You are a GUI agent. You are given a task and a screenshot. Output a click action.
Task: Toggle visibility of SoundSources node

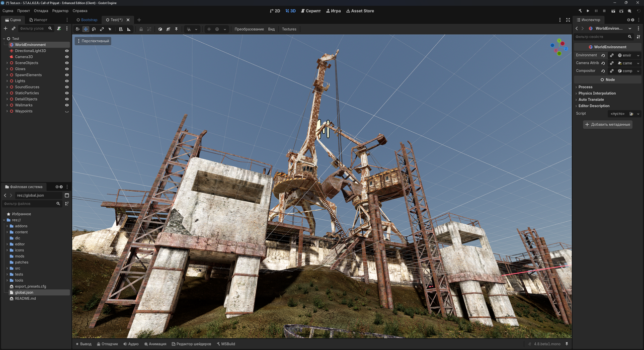(x=67, y=87)
